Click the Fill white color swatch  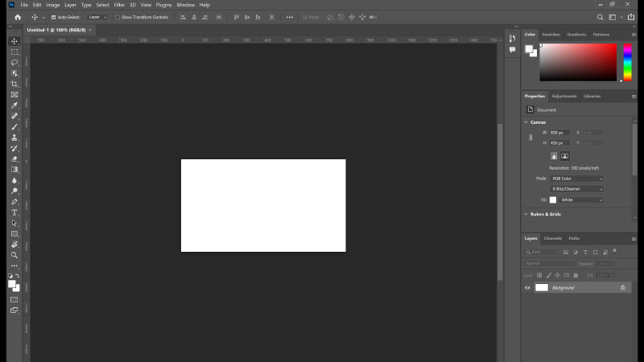[x=553, y=200]
